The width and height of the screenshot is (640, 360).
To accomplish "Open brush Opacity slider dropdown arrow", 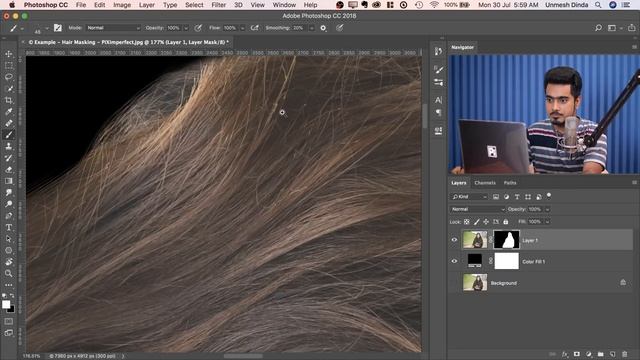I will pos(186,28).
